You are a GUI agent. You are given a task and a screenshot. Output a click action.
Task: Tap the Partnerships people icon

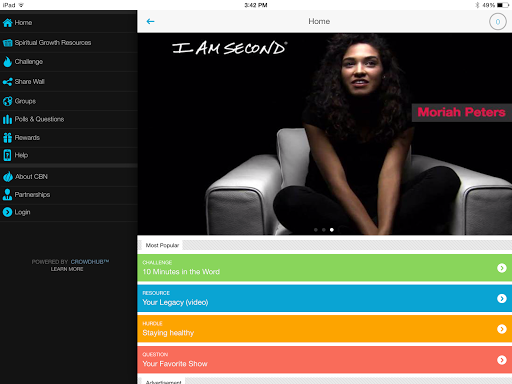(x=7, y=194)
